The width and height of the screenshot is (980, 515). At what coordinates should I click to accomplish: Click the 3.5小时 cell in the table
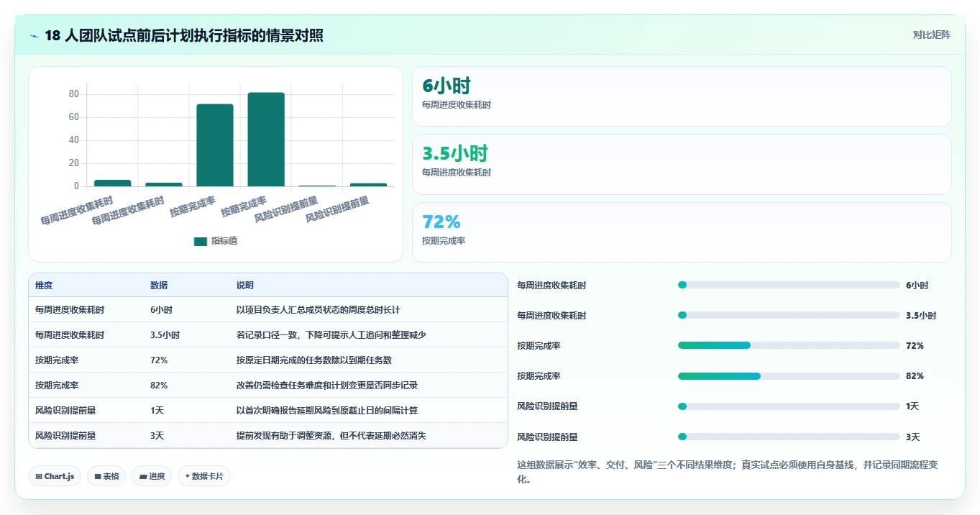pos(165,335)
